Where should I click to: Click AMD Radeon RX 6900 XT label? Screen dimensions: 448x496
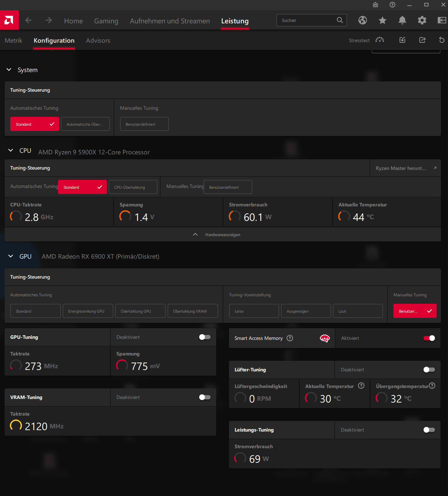(100, 256)
